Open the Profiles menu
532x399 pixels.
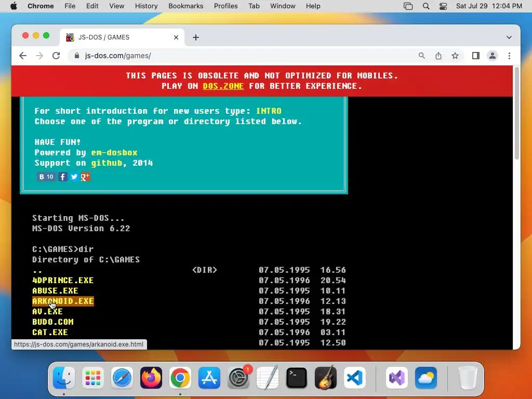click(x=225, y=6)
